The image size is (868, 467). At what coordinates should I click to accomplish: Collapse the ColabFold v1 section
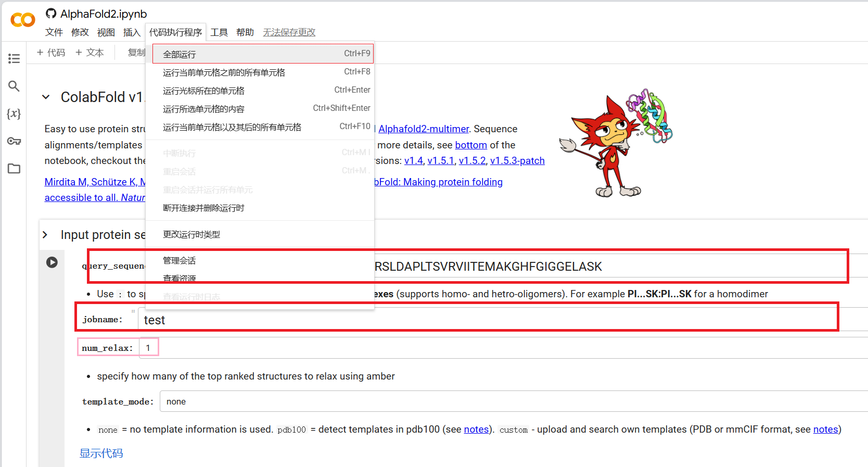click(46, 97)
